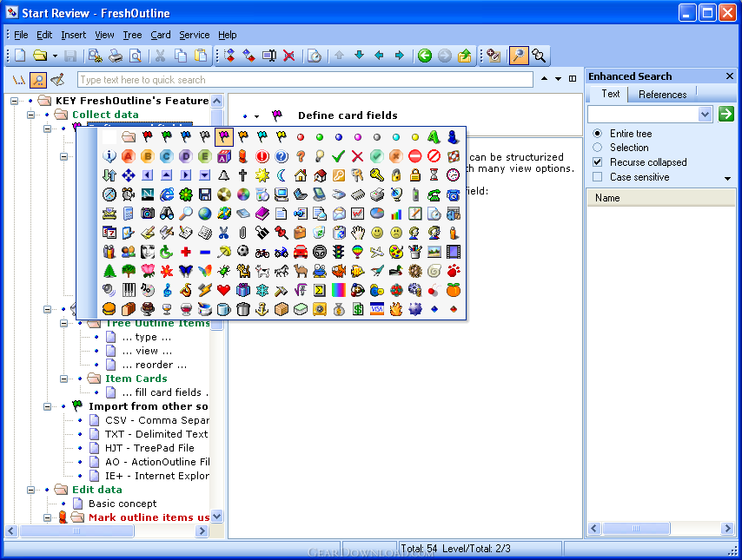This screenshot has width=742, height=560.
Task: Pick the light bulb icon
Action: click(320, 156)
